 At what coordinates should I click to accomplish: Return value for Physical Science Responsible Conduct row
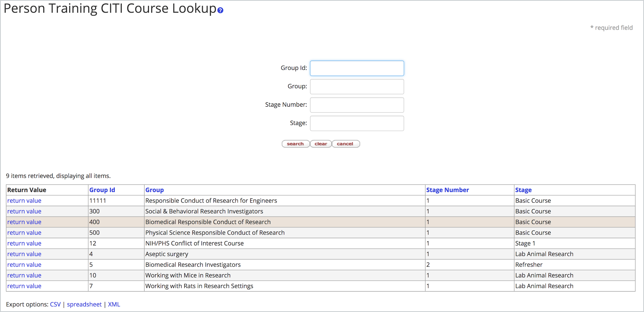coord(24,233)
